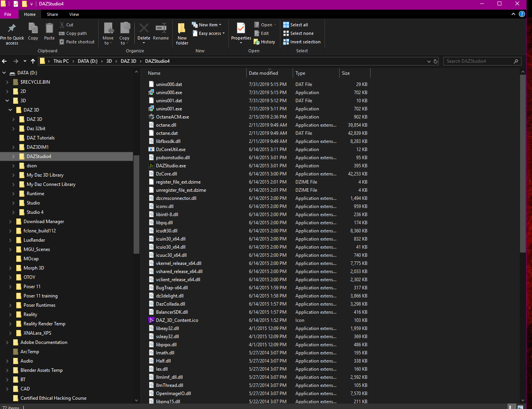Click Select all in ribbon

point(295,25)
